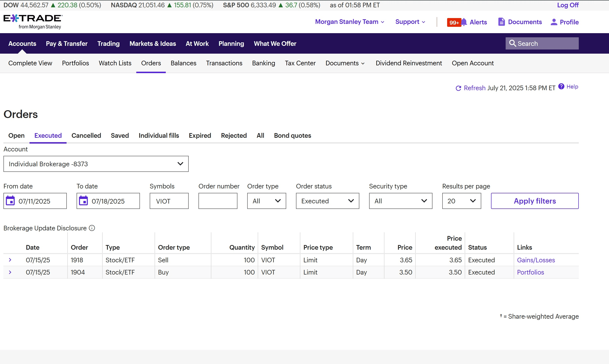
Task: Click the Order number input field
Action: (x=217, y=201)
